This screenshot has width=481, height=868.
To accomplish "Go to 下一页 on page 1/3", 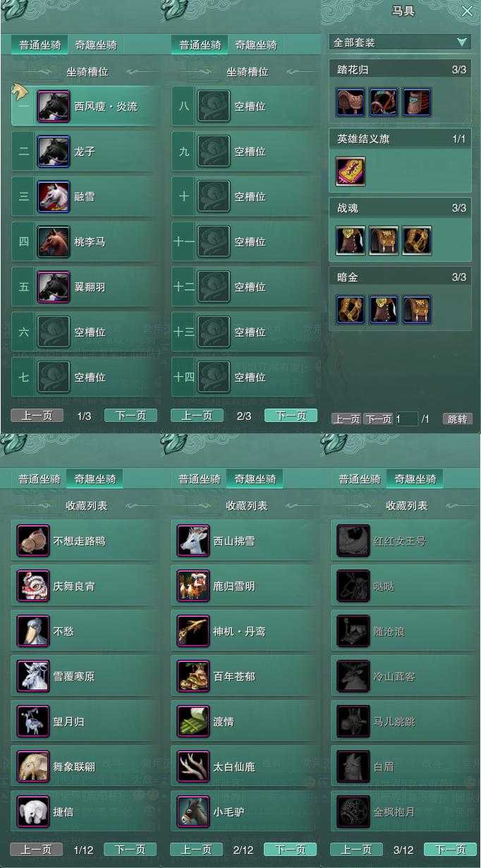I will coord(130,416).
